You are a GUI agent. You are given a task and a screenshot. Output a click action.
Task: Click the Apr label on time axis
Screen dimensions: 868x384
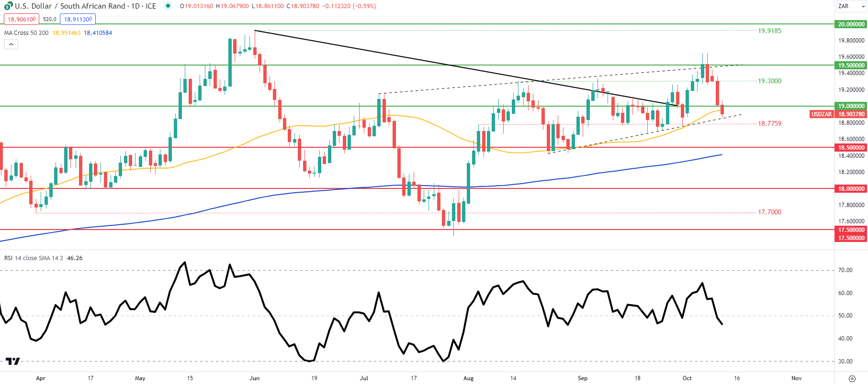click(41, 378)
